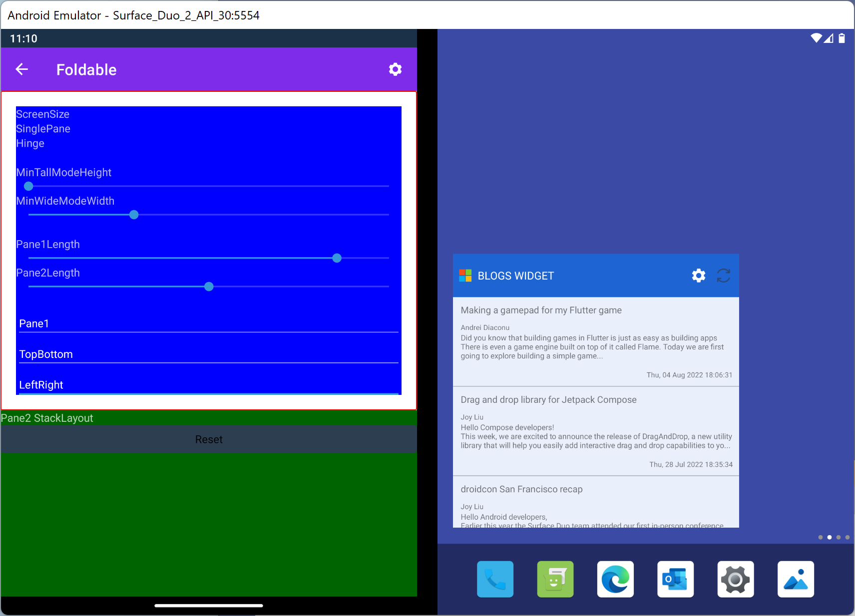The image size is (855, 616).
Task: Open the Messages app in dock
Action: tap(555, 579)
